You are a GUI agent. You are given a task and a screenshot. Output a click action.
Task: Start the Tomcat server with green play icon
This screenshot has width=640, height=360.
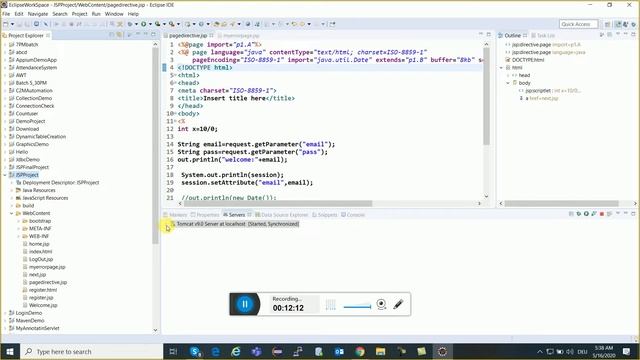tap(586, 214)
